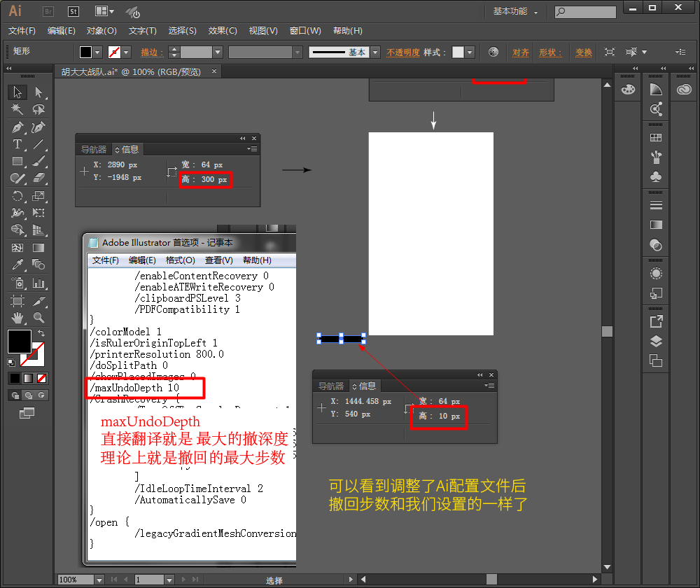Select the Paintbrush tool
The image size is (700, 588).
38,161
